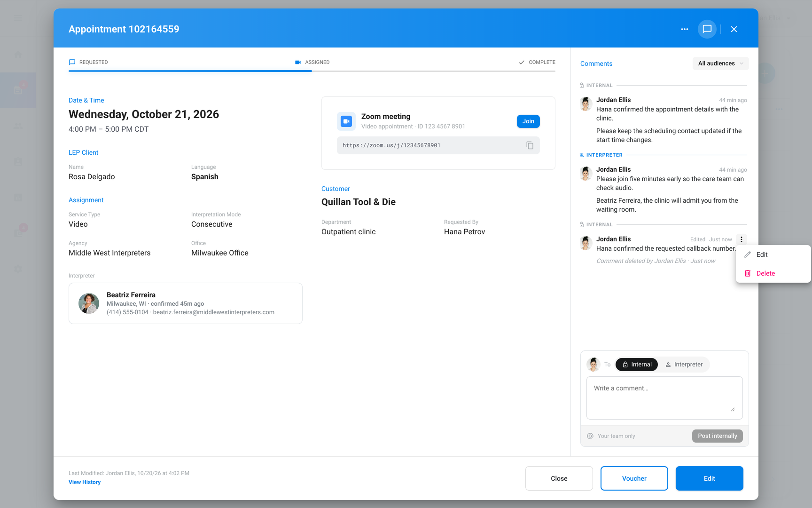Click Jordan Ellis avatar in interpreter comment

click(x=586, y=174)
